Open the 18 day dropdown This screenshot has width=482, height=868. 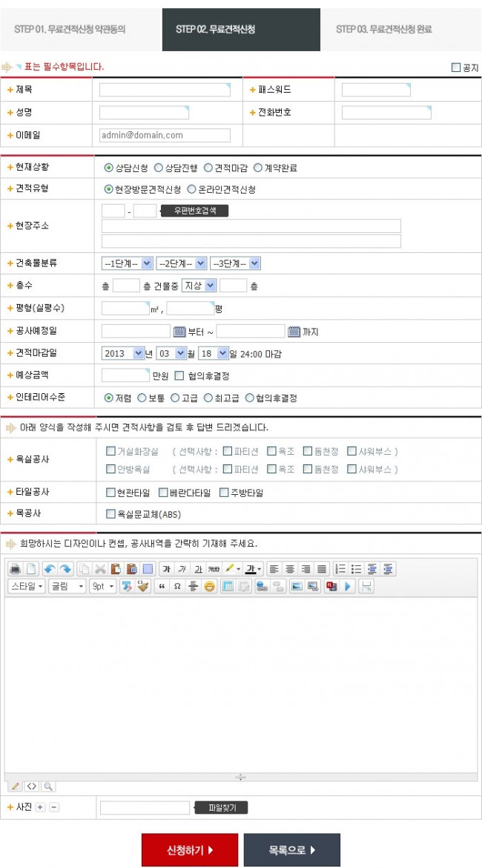(x=213, y=353)
